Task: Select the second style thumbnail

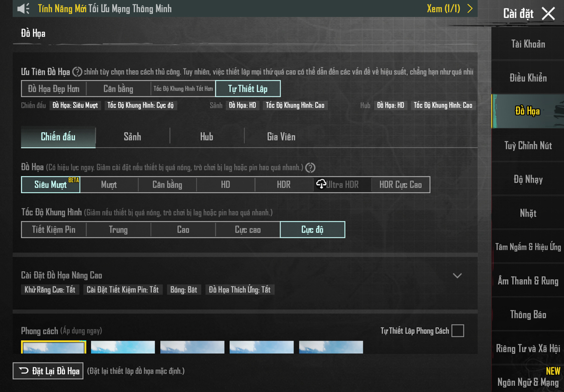Action: 123,347
